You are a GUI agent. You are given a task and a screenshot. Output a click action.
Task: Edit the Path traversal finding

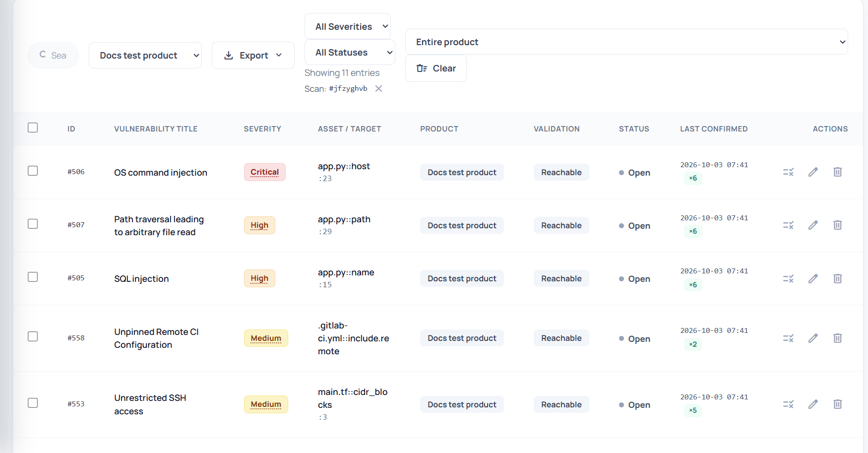tap(813, 225)
